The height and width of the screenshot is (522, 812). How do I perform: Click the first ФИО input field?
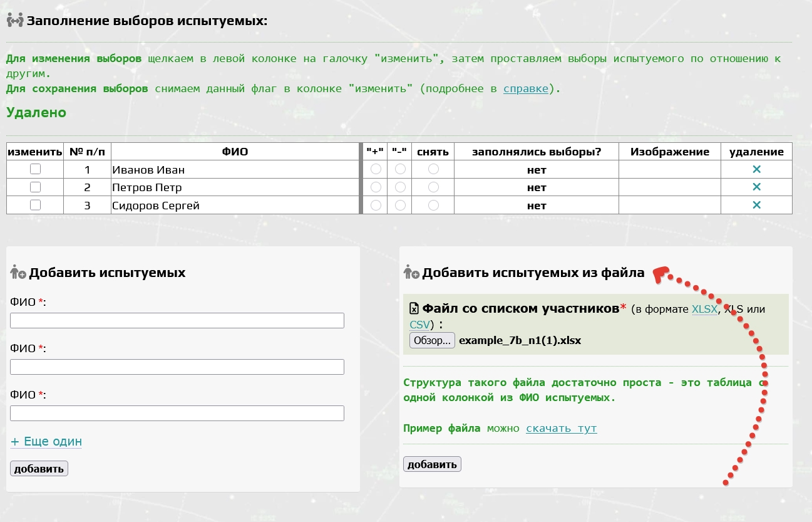[177, 320]
